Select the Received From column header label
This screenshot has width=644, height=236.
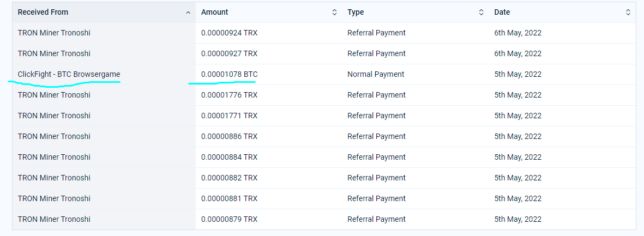click(43, 12)
